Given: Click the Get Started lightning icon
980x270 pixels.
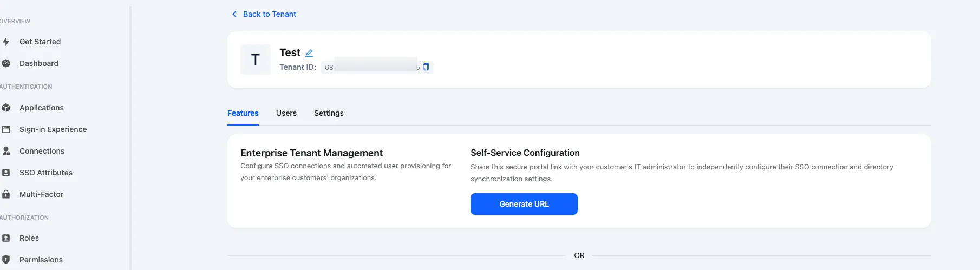Looking at the screenshot, I should [6, 42].
